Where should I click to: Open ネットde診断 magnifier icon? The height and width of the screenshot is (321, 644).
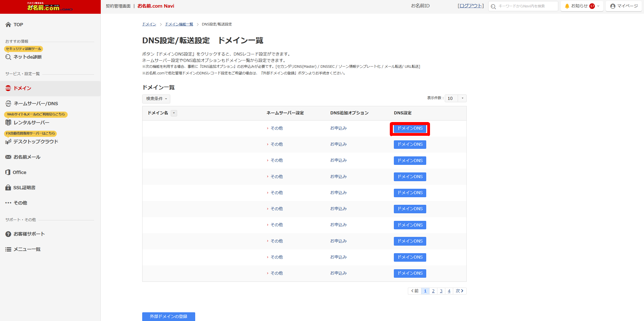click(8, 57)
